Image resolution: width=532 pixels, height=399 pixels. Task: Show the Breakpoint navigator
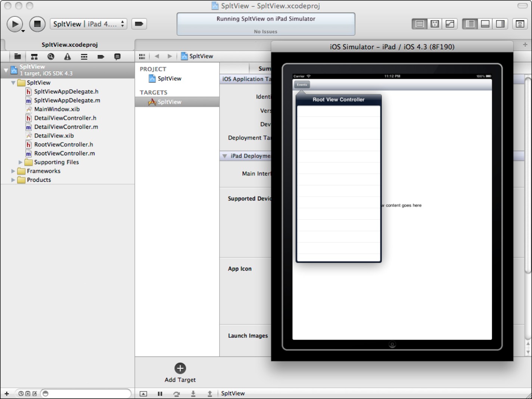(x=101, y=57)
